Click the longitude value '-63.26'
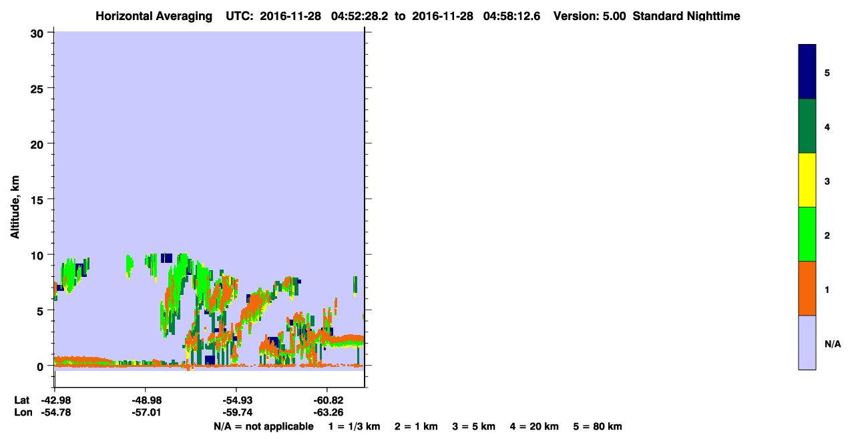868x445 pixels. click(x=327, y=413)
